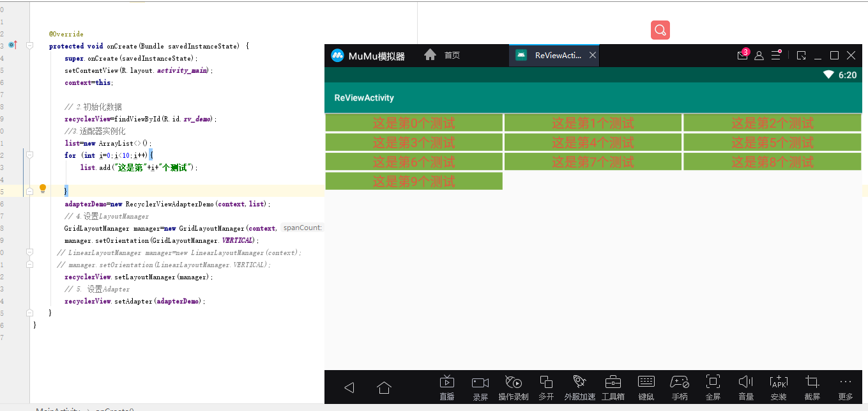Open 操作录制 operation recorder
The image size is (868, 411).
coord(514,387)
